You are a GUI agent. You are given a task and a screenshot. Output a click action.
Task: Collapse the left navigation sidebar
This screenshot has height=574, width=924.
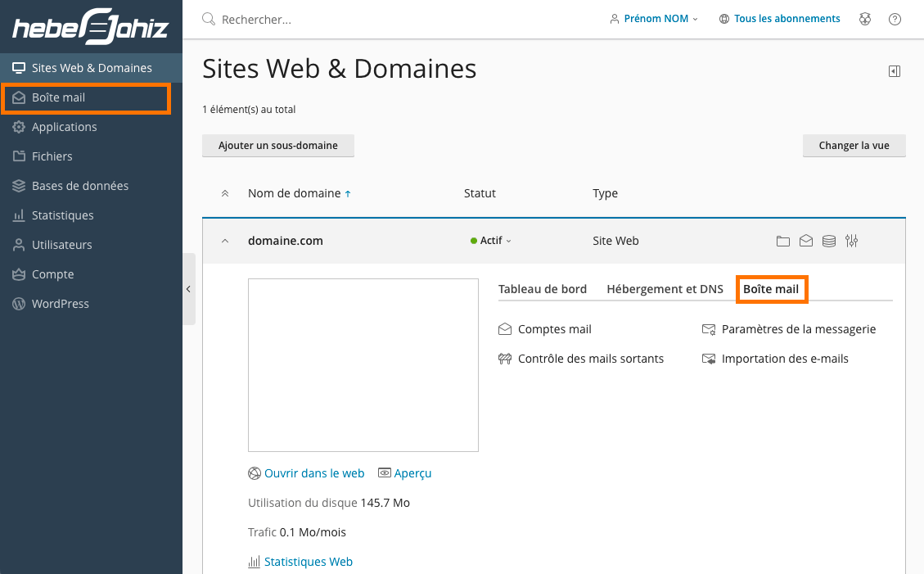click(189, 289)
